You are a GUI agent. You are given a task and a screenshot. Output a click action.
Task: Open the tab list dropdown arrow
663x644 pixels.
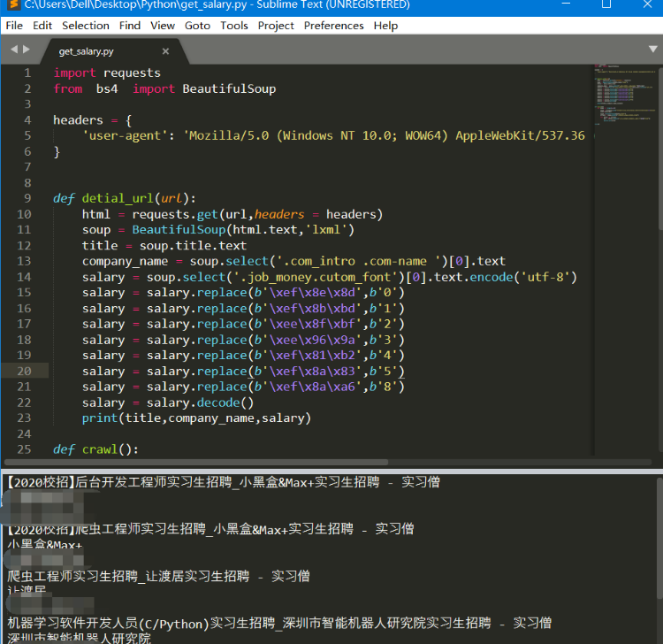tap(652, 49)
